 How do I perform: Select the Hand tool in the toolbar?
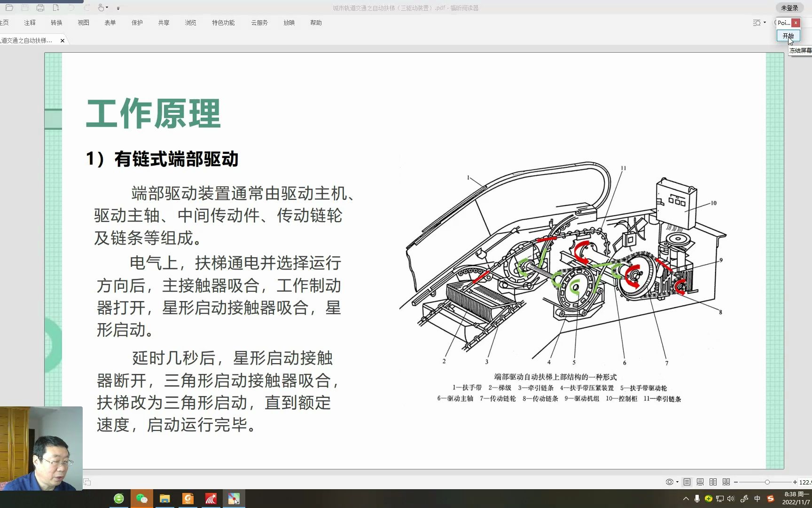click(x=101, y=8)
